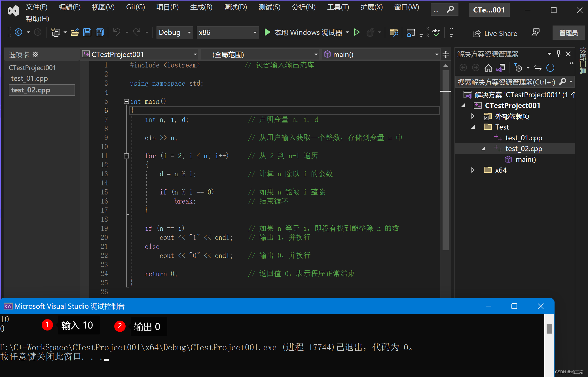This screenshot has width=588, height=377.
Task: Toggle pin on Solution Explorer panel
Action: click(x=558, y=54)
